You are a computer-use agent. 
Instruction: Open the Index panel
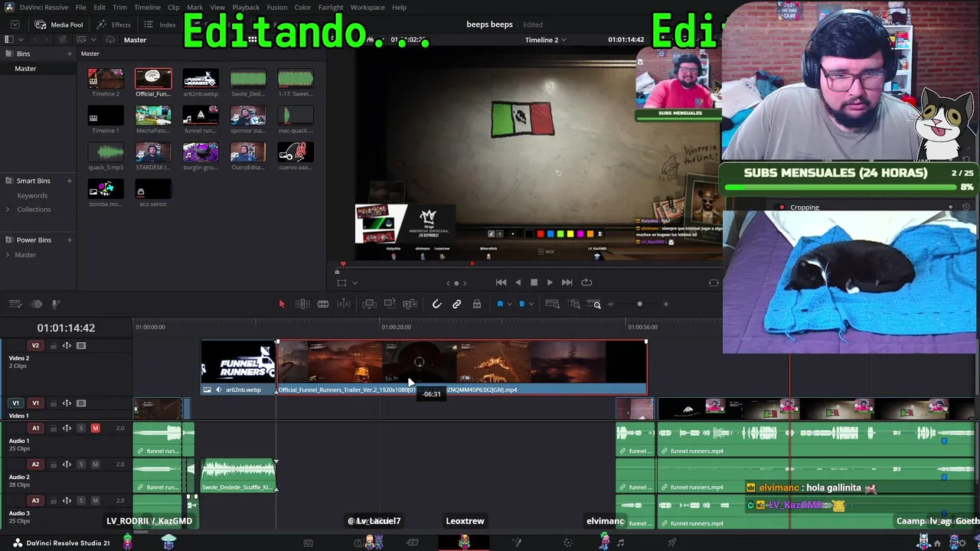[160, 24]
